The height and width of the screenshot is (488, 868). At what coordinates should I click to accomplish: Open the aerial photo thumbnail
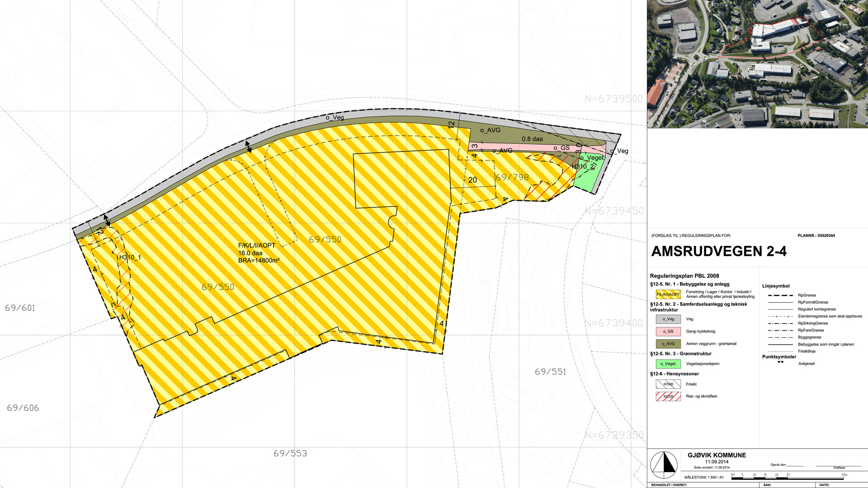coord(758,64)
